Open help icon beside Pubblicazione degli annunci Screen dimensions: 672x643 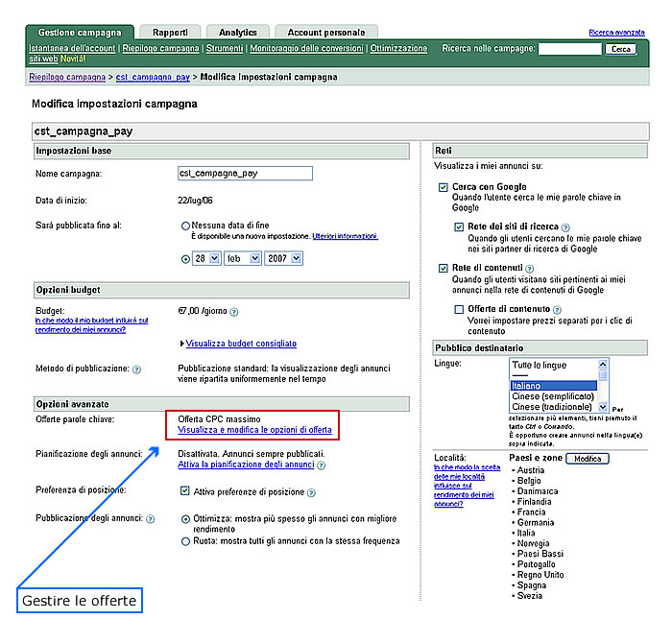click(x=151, y=519)
